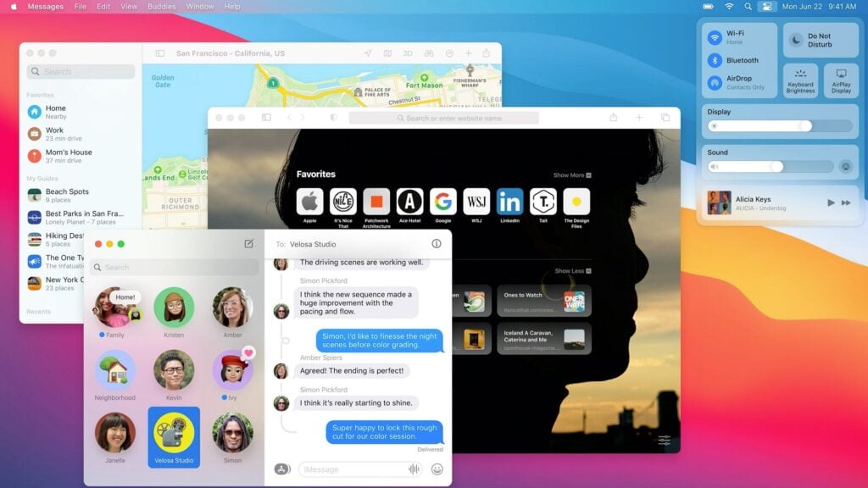The width and height of the screenshot is (868, 488).
Task: Open the Messages apps button beside iMessage field
Action: click(x=282, y=469)
